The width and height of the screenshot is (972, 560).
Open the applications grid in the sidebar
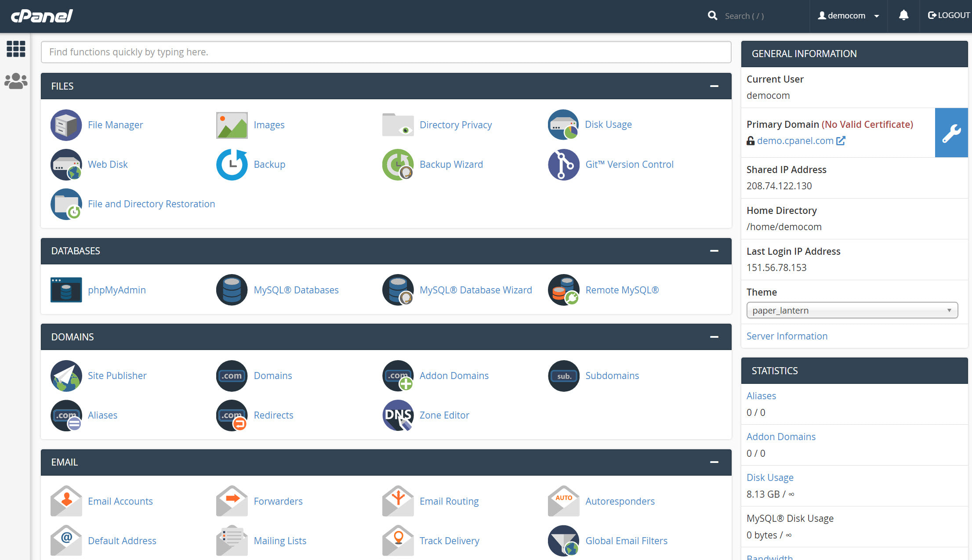tap(15, 49)
